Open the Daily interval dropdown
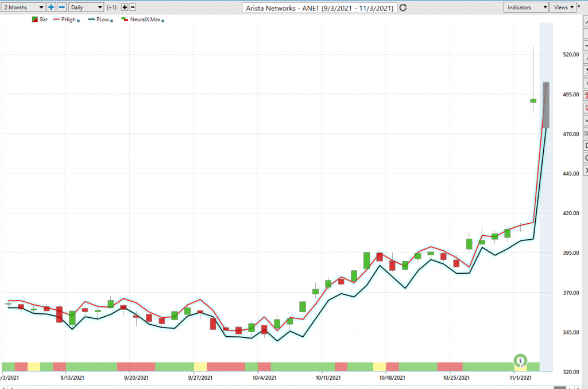This screenshot has width=588, height=389. (86, 7)
